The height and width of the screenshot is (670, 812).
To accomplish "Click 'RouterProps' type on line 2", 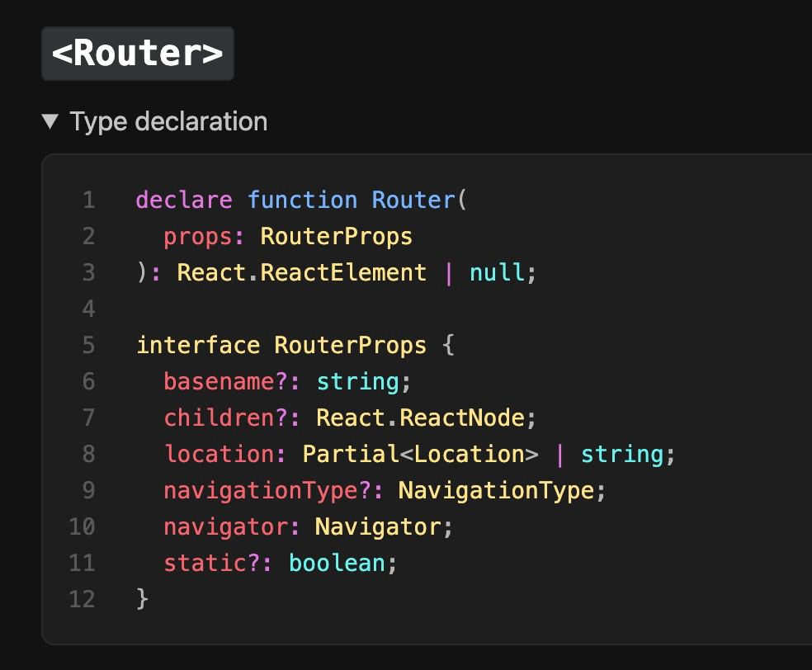I will 336,236.
